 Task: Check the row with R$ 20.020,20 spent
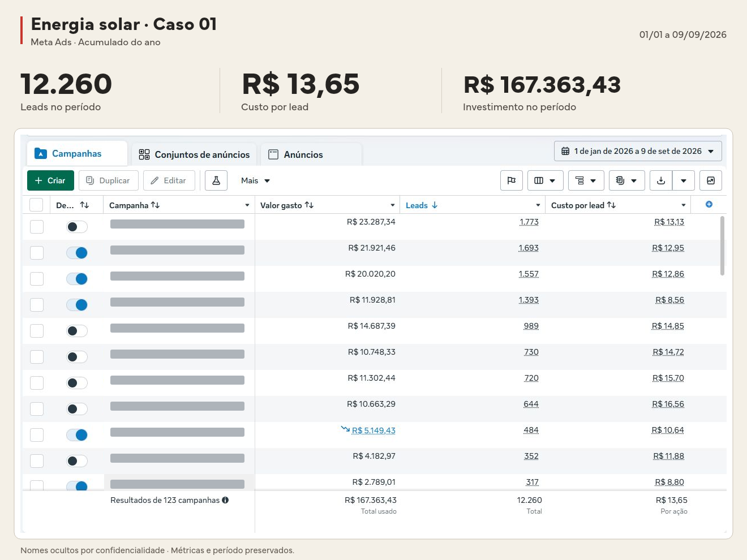[37, 279]
